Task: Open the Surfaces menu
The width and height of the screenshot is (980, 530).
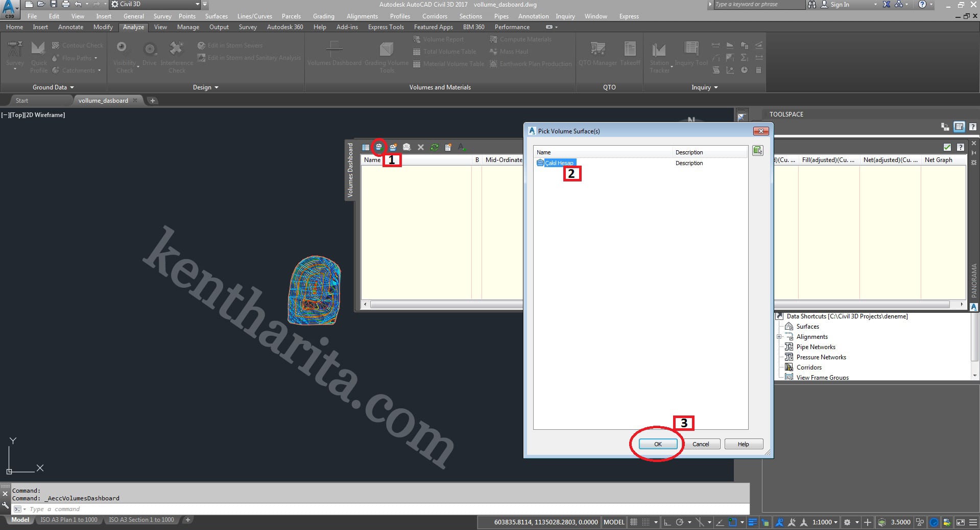Action: pyautogui.click(x=216, y=16)
